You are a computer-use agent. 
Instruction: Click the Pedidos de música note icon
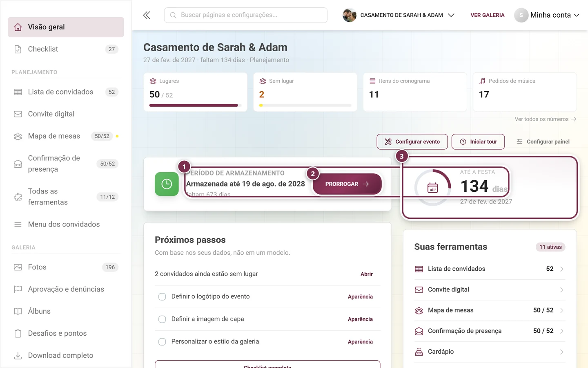(x=482, y=81)
